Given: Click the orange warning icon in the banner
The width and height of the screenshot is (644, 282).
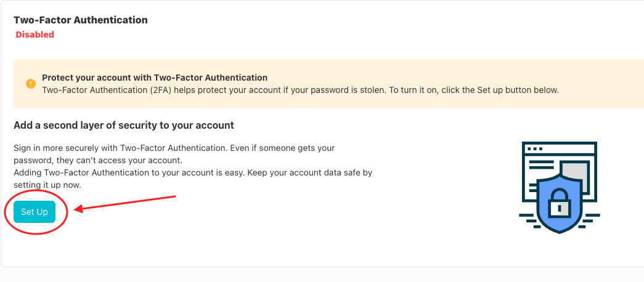Looking at the screenshot, I should click(31, 84).
